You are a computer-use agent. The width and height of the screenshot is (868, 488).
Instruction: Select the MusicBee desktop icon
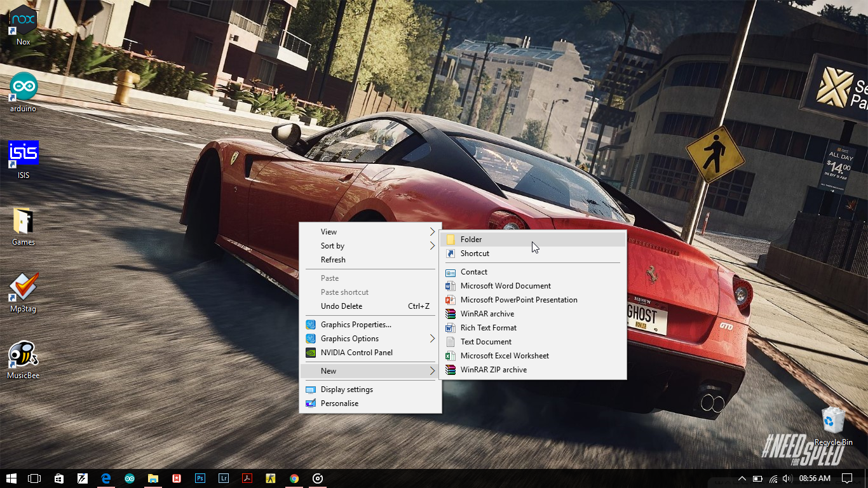[x=23, y=360]
